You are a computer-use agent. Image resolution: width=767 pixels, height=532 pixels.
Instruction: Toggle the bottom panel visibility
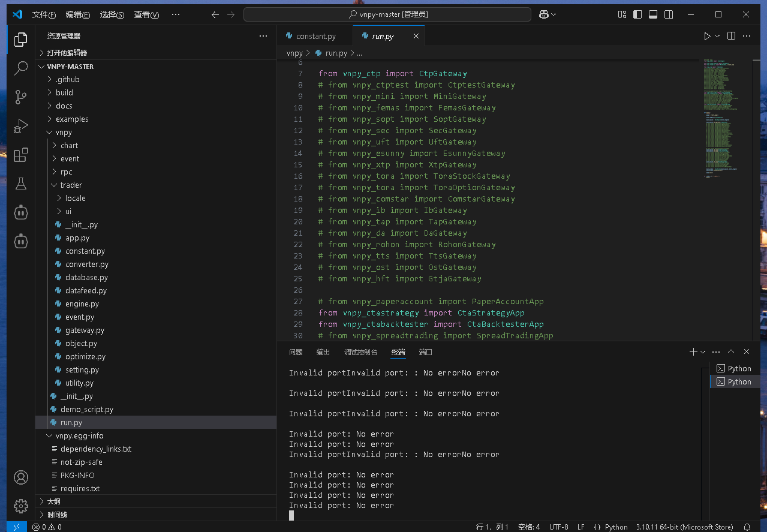tap(653, 14)
